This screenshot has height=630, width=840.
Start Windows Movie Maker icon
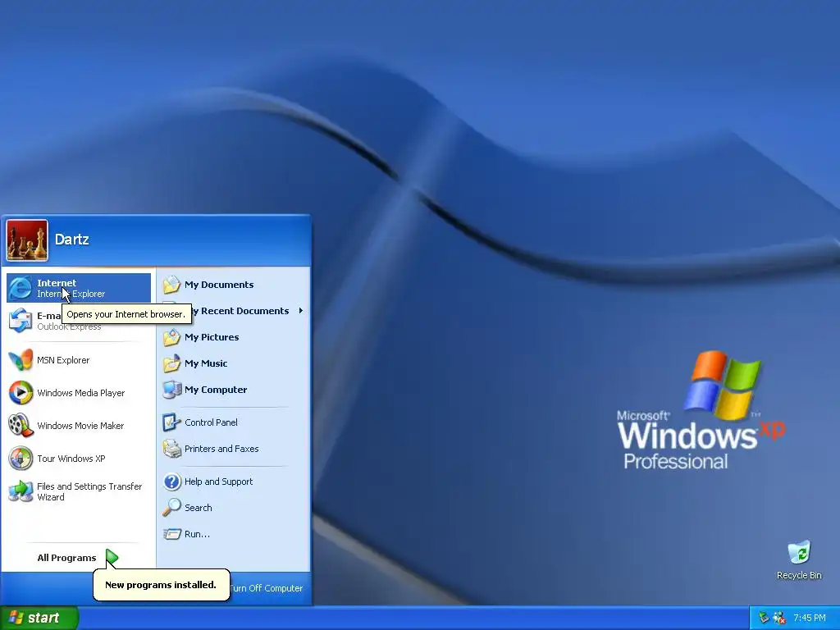(x=21, y=426)
